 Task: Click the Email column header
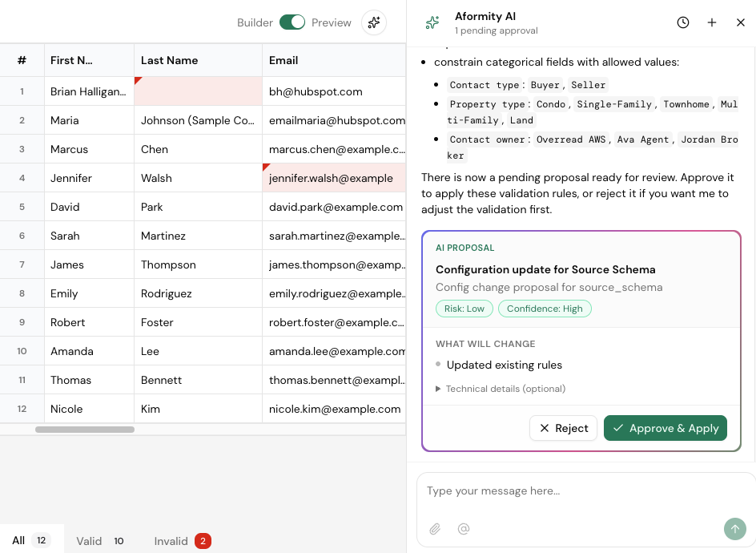pyautogui.click(x=334, y=60)
